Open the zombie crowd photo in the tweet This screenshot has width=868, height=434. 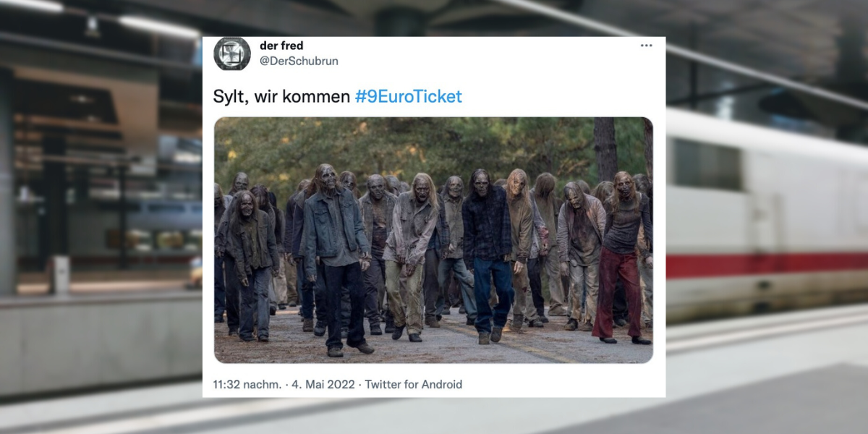433,240
